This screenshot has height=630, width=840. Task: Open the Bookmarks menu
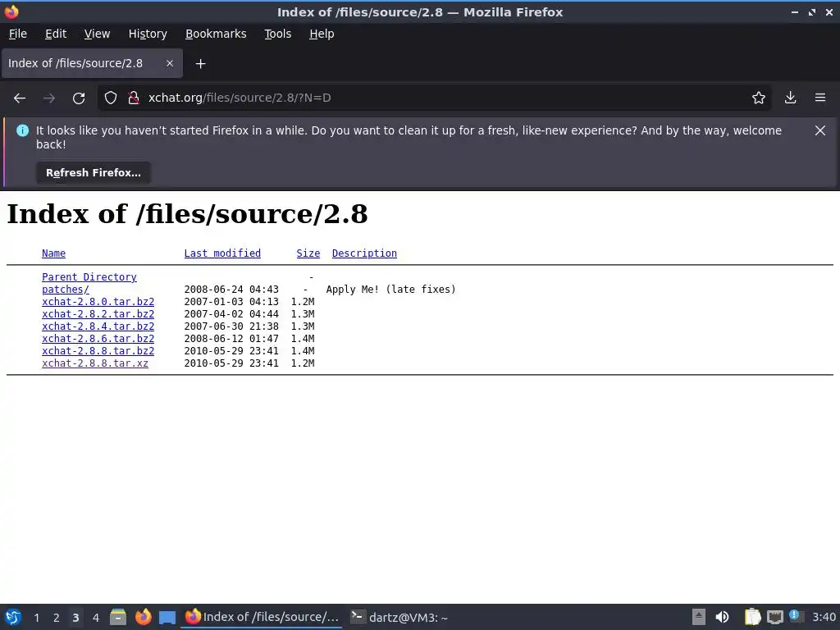pyautogui.click(x=216, y=34)
